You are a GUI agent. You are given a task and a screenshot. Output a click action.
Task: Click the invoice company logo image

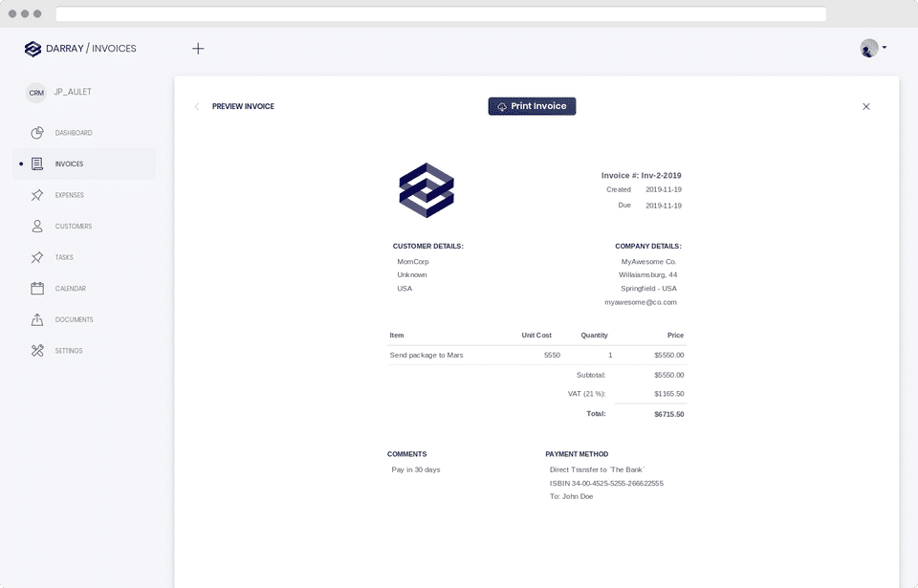click(x=426, y=190)
